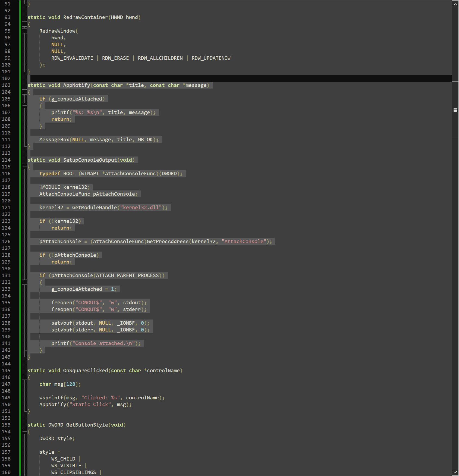Viewport: 459px width, 476px height.
Task: Collapse SetupConsoleOutput fold at line 115
Action: click(x=24, y=167)
